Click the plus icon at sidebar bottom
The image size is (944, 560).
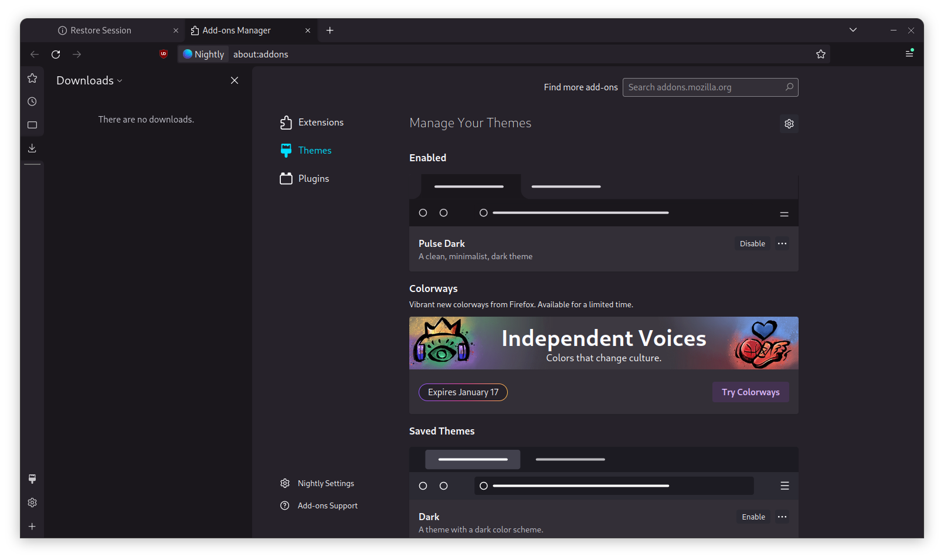(32, 527)
